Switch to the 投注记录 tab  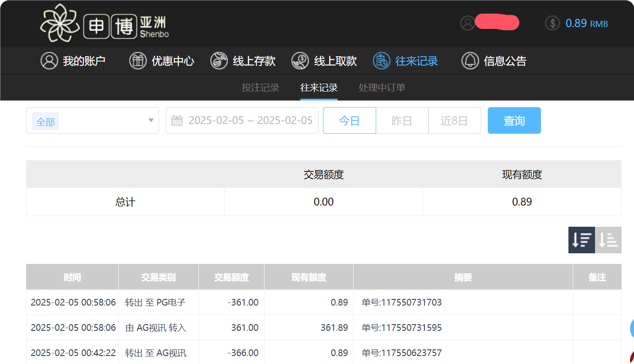tap(260, 87)
